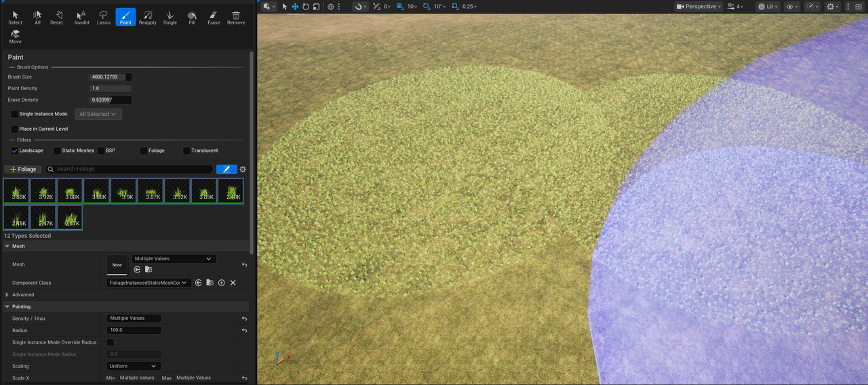
Task: Enable Single Instance Mode checkbox
Action: [x=14, y=114]
